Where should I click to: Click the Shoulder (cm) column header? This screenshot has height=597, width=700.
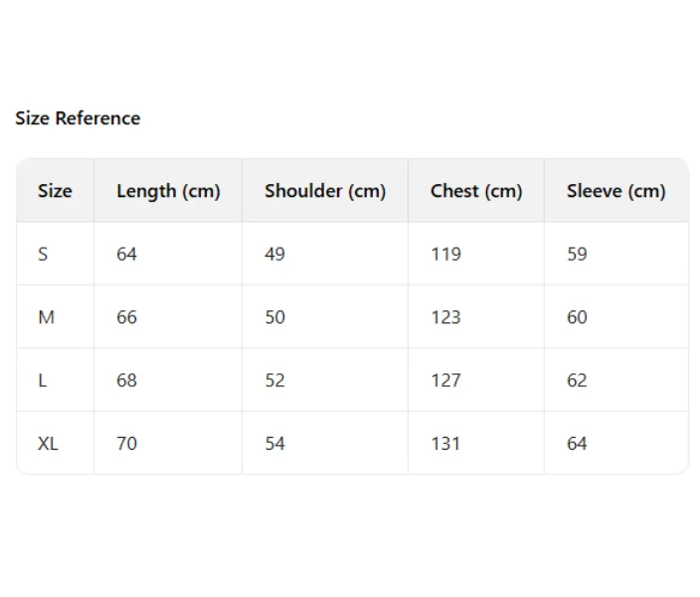click(325, 191)
